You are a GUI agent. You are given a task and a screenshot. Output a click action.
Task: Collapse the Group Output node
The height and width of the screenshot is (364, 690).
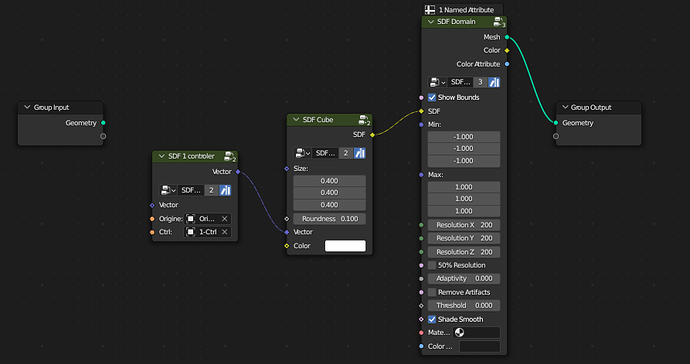click(565, 107)
